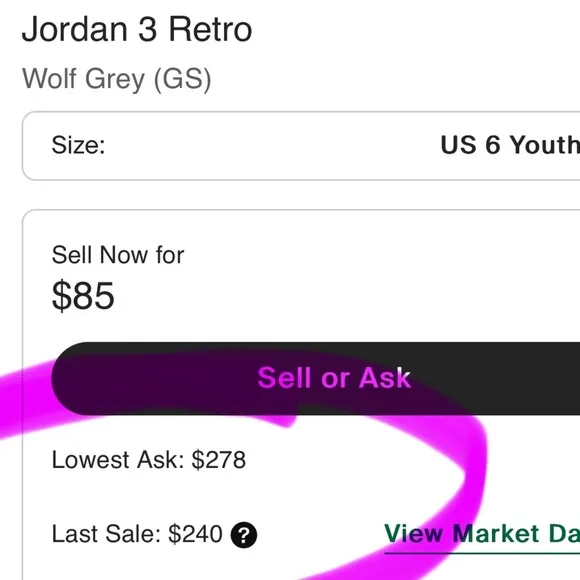Image resolution: width=580 pixels, height=580 pixels.
Task: Click the word Ask on black button
Action: (x=385, y=378)
